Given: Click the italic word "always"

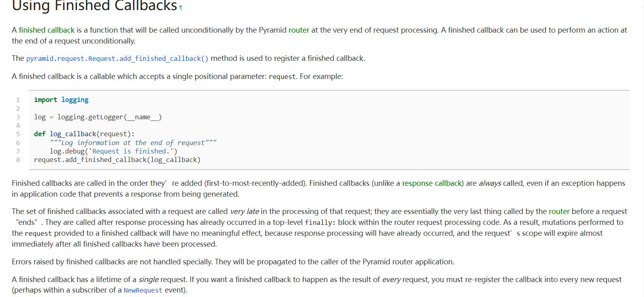Looking at the screenshot, I should pyautogui.click(x=490, y=183).
